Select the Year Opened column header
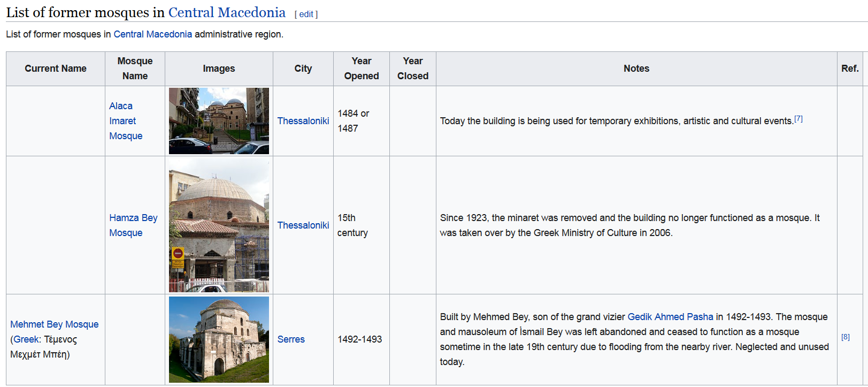 [362, 69]
